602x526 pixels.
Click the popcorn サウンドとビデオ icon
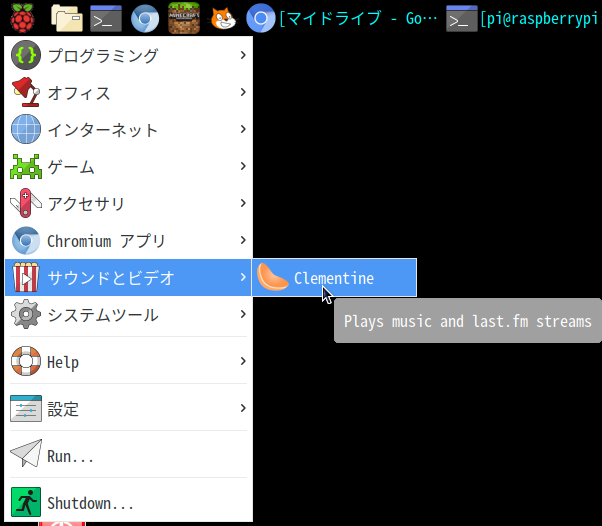coord(26,277)
